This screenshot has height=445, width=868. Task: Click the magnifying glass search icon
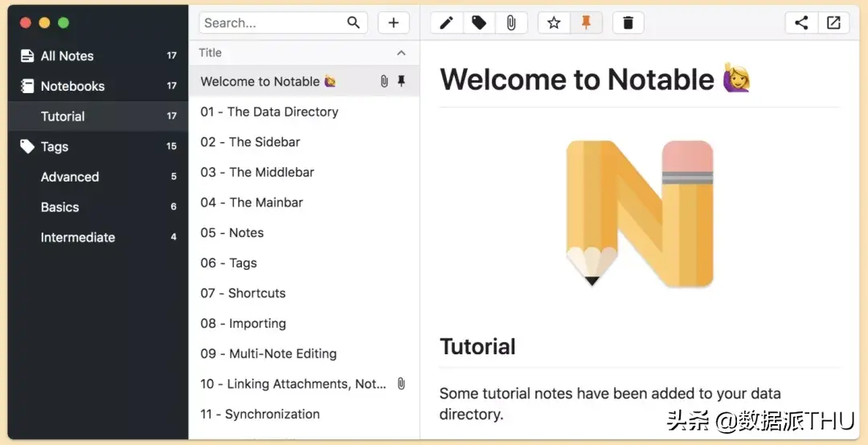(353, 22)
